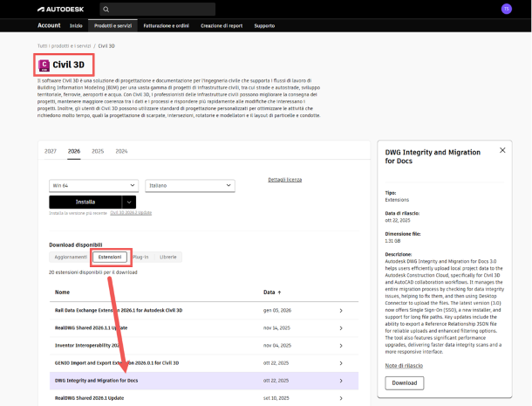Sort by the Data column arrow
This screenshot has width=532, height=406.
coord(279,292)
